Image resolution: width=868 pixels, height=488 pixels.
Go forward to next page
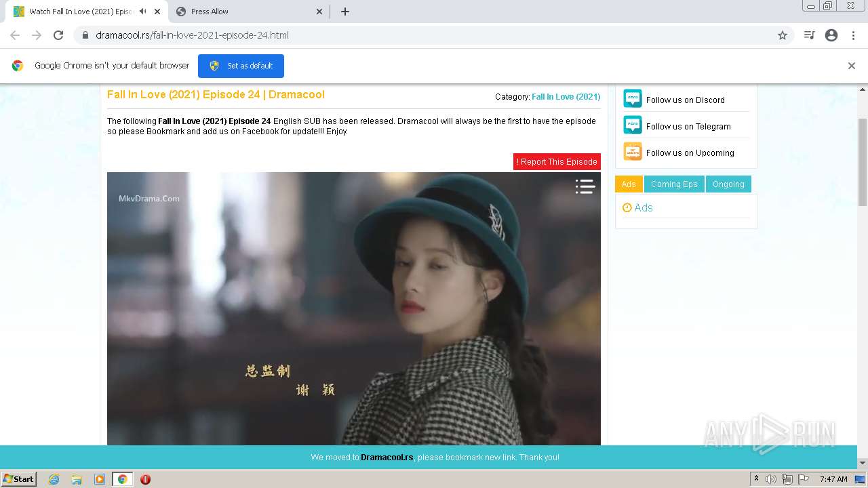coord(37,35)
